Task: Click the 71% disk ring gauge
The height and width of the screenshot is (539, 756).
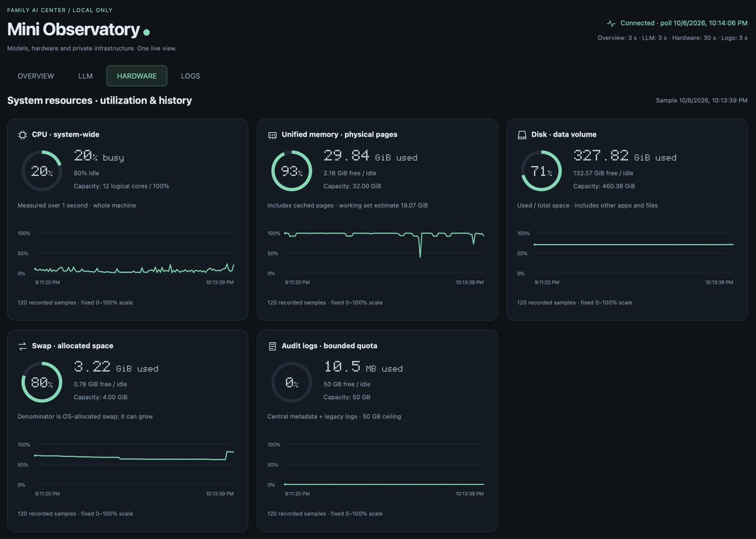Action: click(x=542, y=171)
